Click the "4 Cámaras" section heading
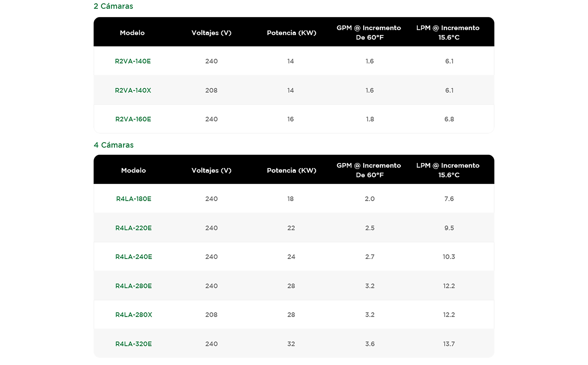Viewport: 588px width, 365px height. click(113, 145)
